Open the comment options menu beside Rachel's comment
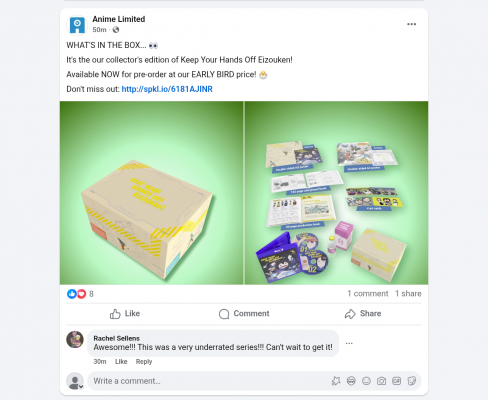Screen dimensions: 488x400 click(x=349, y=343)
